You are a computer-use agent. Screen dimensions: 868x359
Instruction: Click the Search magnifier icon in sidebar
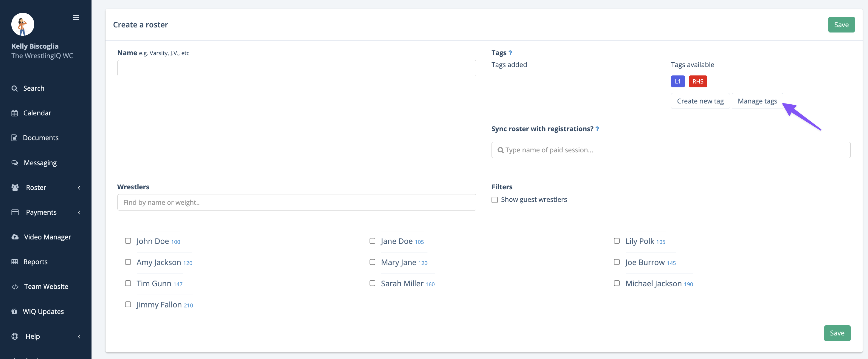click(x=15, y=88)
